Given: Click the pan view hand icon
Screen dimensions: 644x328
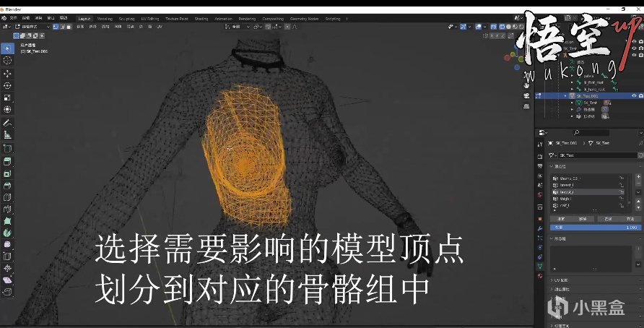Looking at the screenshot, I should pos(526,85).
